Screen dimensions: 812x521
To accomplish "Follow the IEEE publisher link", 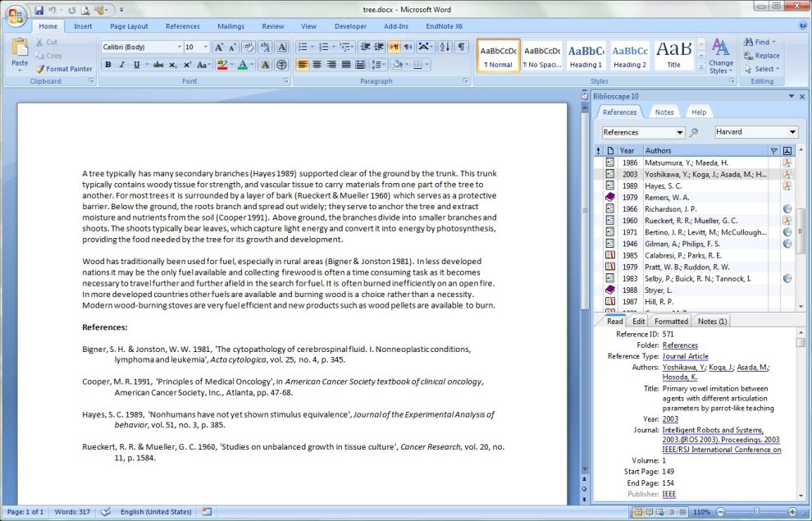I will click(669, 494).
